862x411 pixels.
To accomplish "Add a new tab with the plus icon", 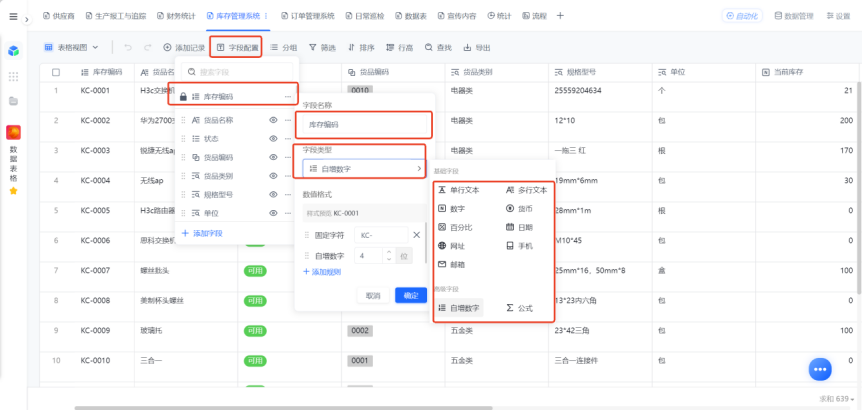I will click(x=560, y=15).
